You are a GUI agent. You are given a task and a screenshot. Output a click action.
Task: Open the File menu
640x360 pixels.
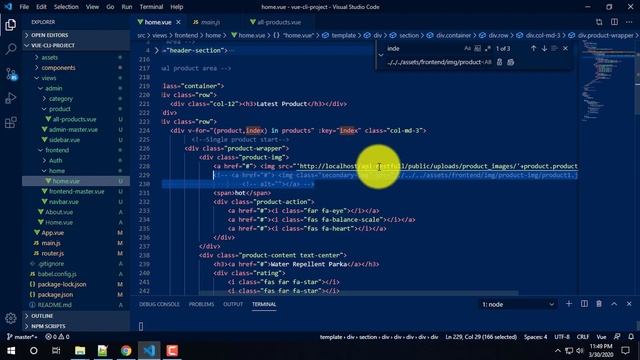pyautogui.click(x=24, y=7)
